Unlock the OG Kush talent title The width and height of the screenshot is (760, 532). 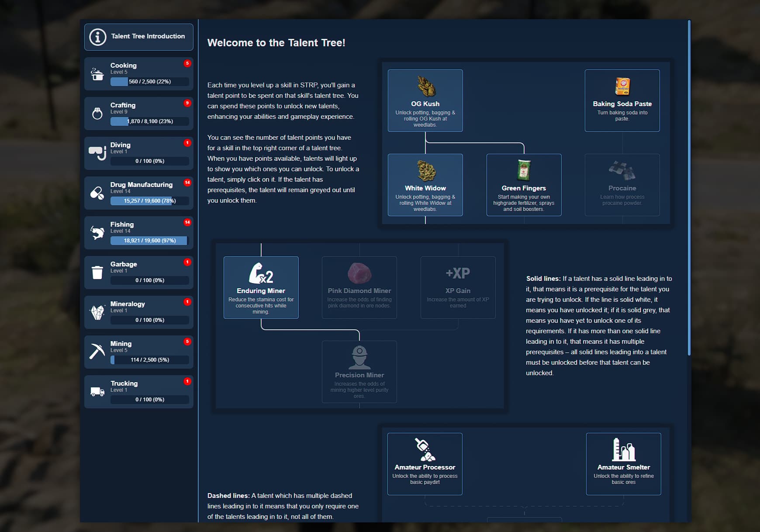click(425, 104)
